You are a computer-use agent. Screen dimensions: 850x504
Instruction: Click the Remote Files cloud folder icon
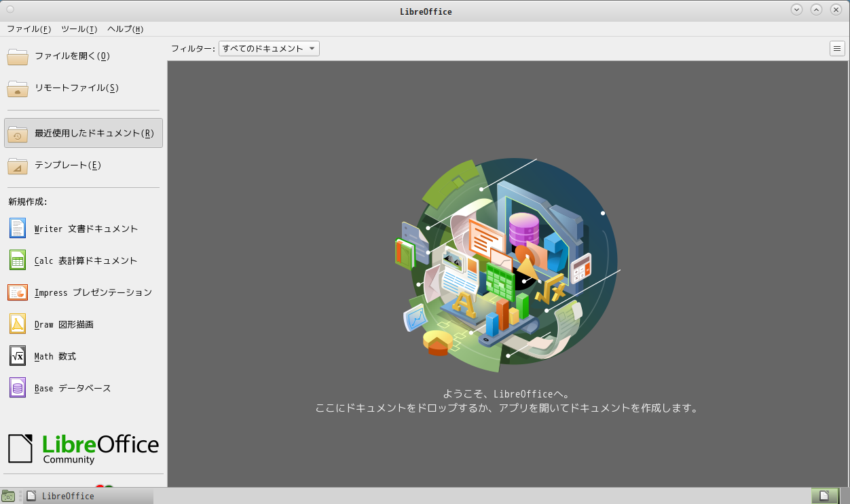18,88
